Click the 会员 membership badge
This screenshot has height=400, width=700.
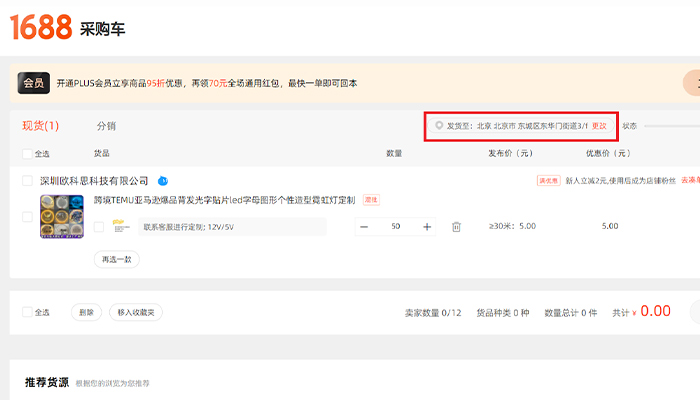34,83
